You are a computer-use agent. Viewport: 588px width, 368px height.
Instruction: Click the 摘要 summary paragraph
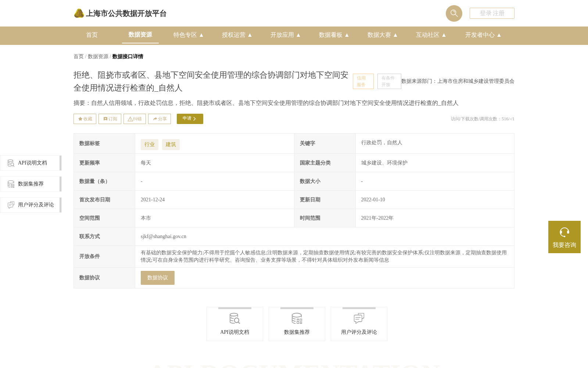pyautogui.click(x=266, y=103)
